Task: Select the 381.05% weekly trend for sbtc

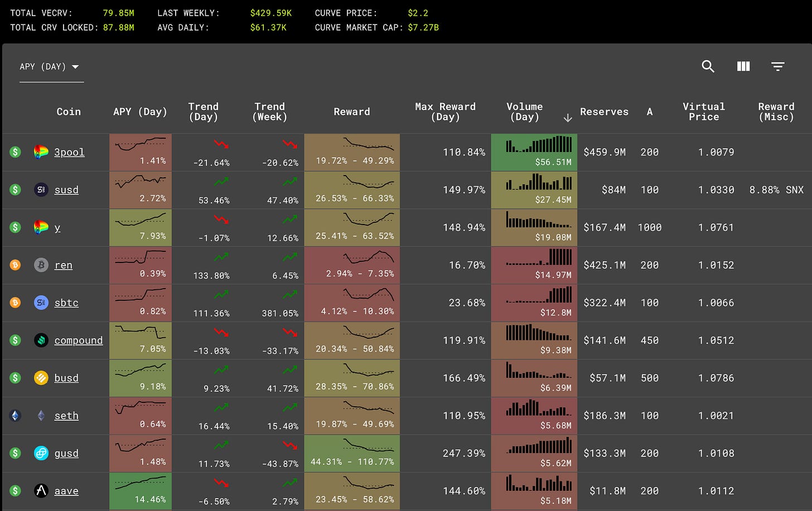Action: pos(280,313)
